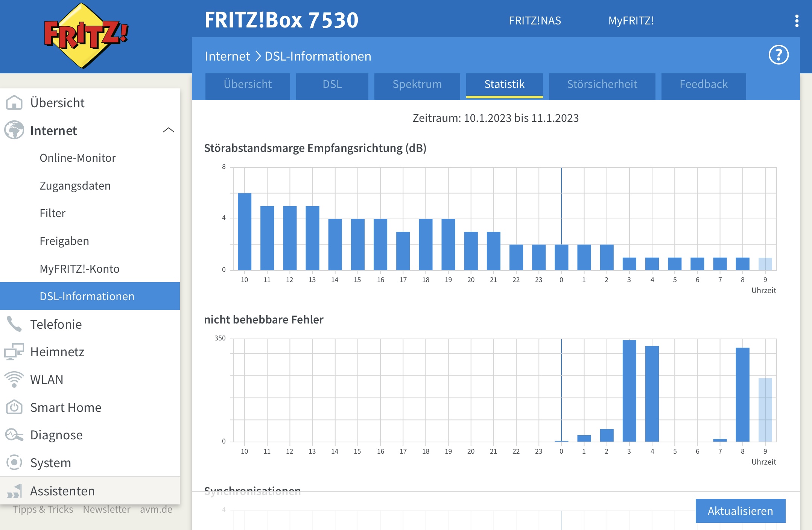Click the System gear icon

(14, 462)
